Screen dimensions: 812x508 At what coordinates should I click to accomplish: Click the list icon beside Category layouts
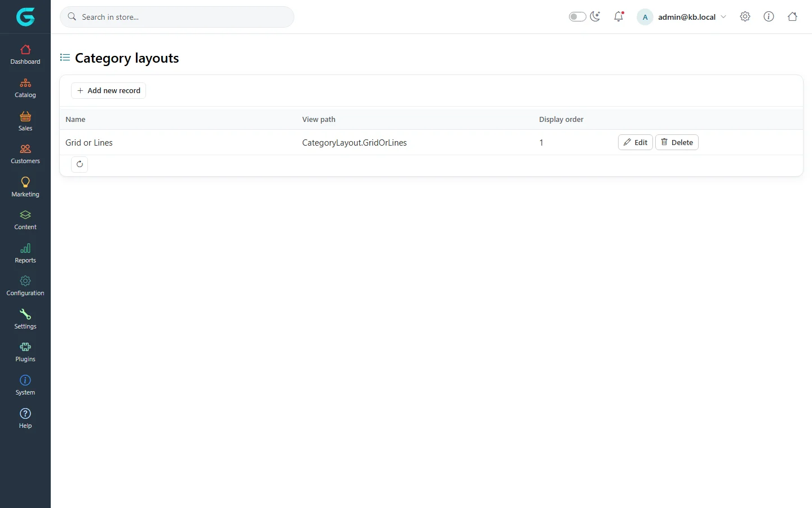click(65, 58)
